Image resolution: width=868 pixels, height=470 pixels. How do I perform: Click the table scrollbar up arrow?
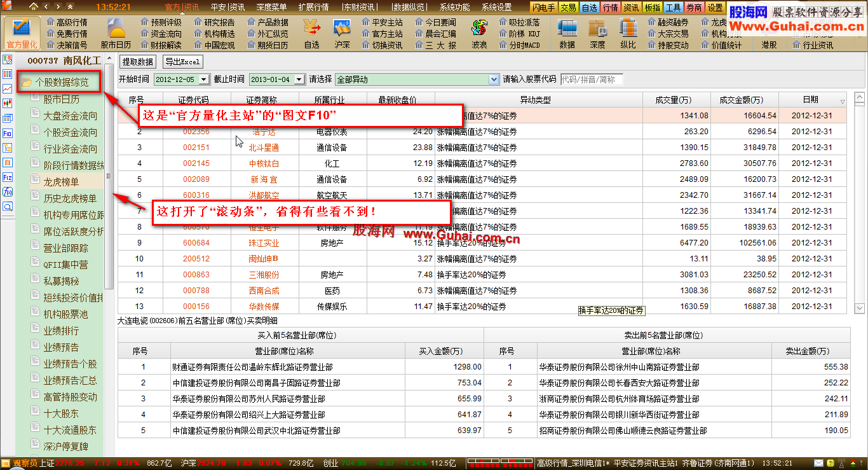point(859,98)
